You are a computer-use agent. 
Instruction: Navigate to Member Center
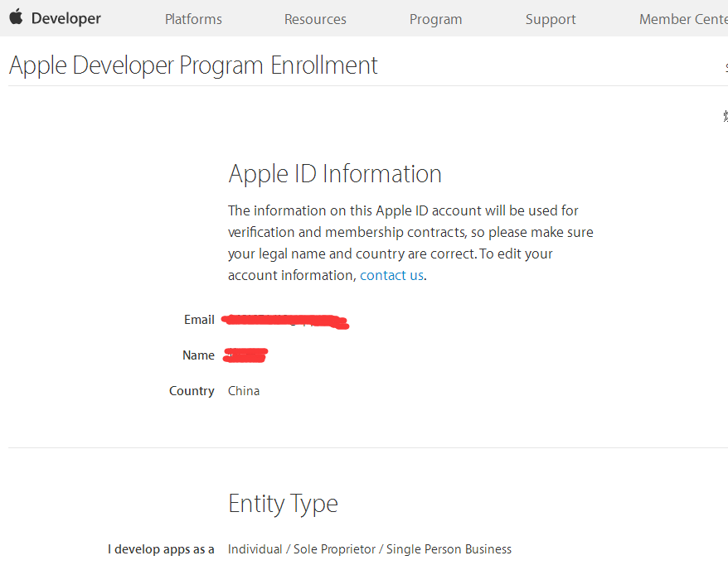point(682,19)
